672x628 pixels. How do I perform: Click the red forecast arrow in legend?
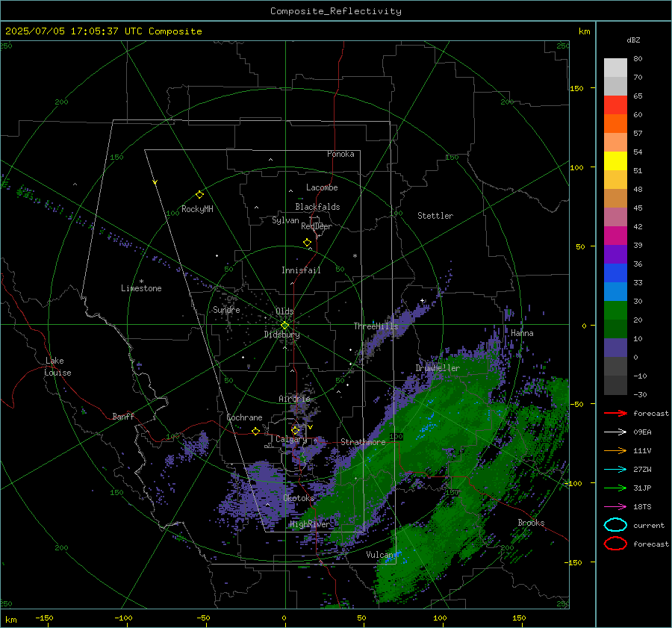(615, 413)
